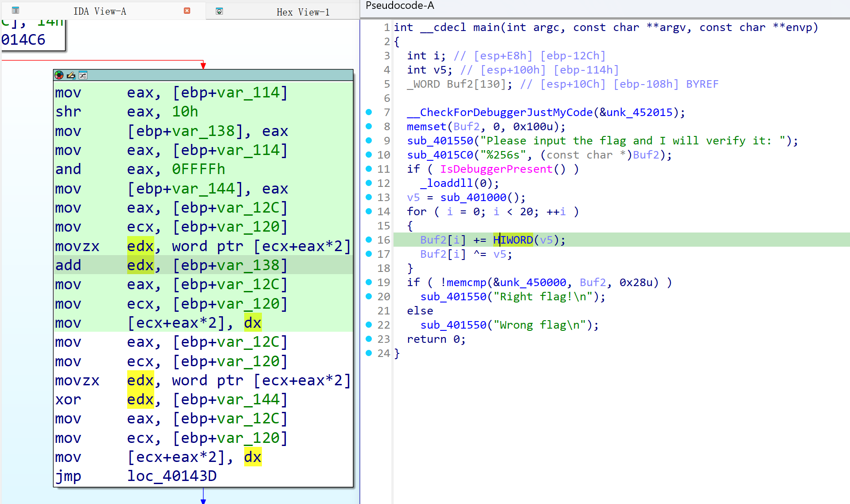Click the highlighted edx register in movzx instruction
The width and height of the screenshot is (850, 504).
(140, 246)
